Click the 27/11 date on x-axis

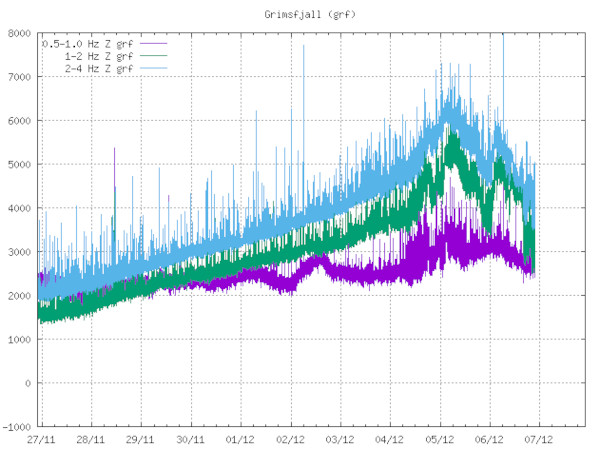click(x=41, y=438)
